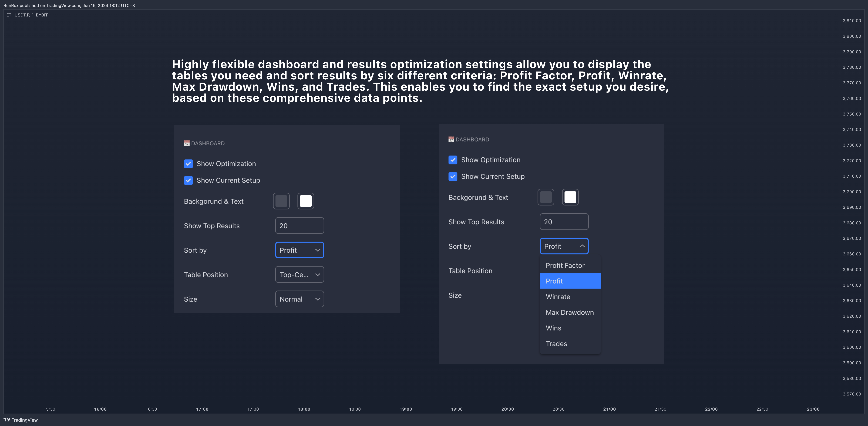The image size is (868, 426).
Task: Open the Size dropdown set to Normal
Action: pyautogui.click(x=299, y=299)
